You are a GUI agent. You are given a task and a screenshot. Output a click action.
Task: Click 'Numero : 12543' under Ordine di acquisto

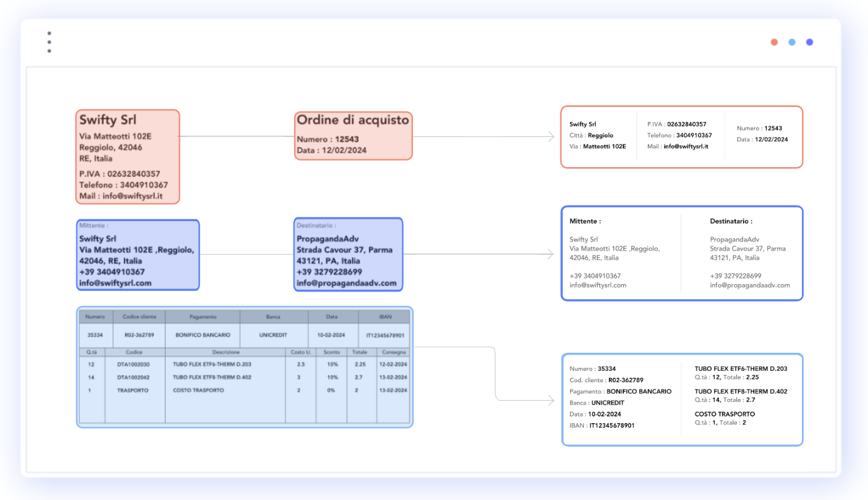[x=328, y=139]
